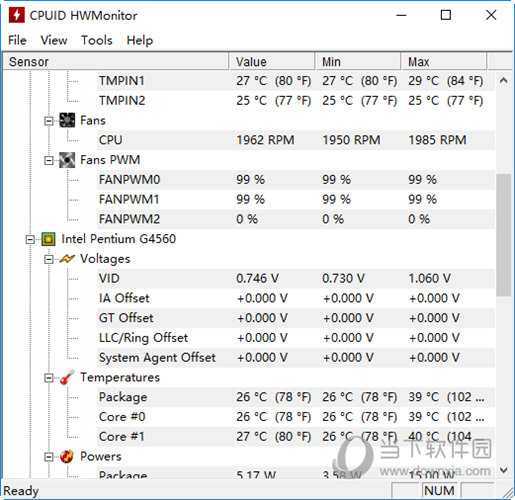Click the Min column header

click(x=358, y=62)
